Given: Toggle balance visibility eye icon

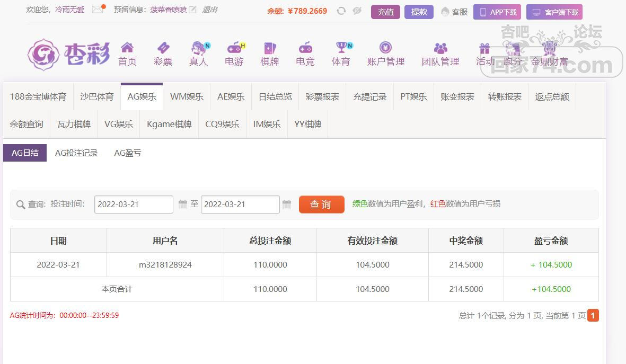Looking at the screenshot, I should pos(357,11).
